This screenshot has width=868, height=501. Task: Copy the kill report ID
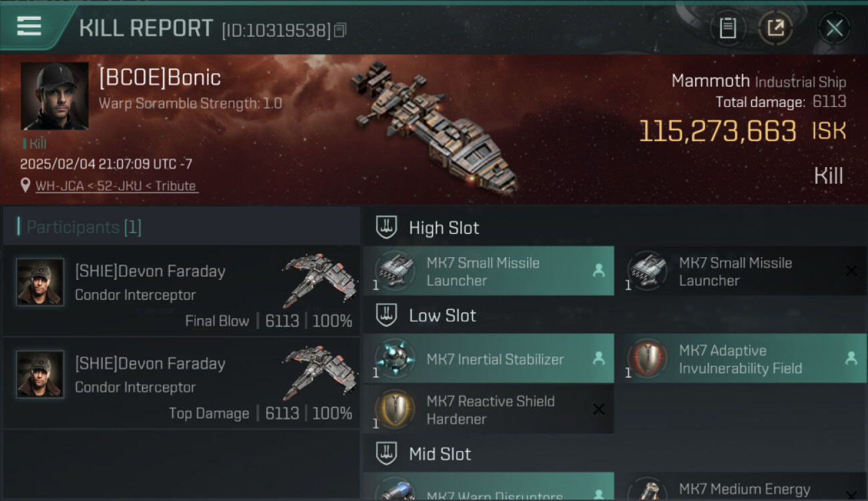[x=341, y=30]
